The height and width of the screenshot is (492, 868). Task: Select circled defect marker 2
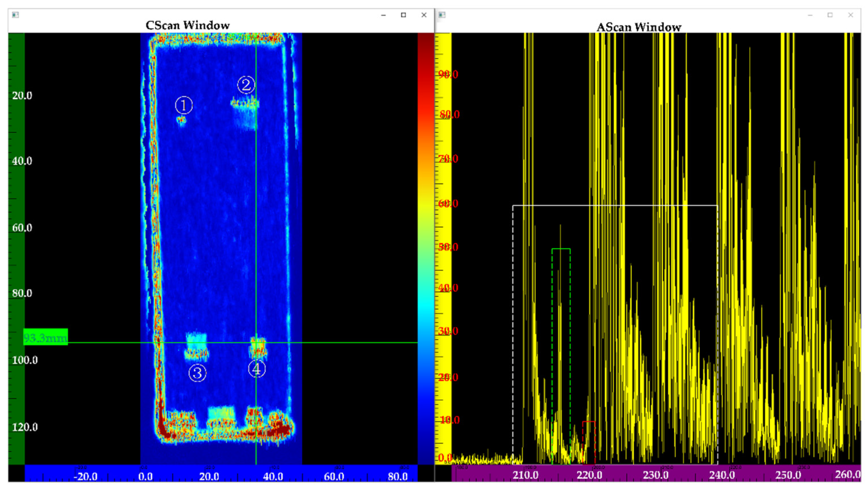[x=246, y=85]
